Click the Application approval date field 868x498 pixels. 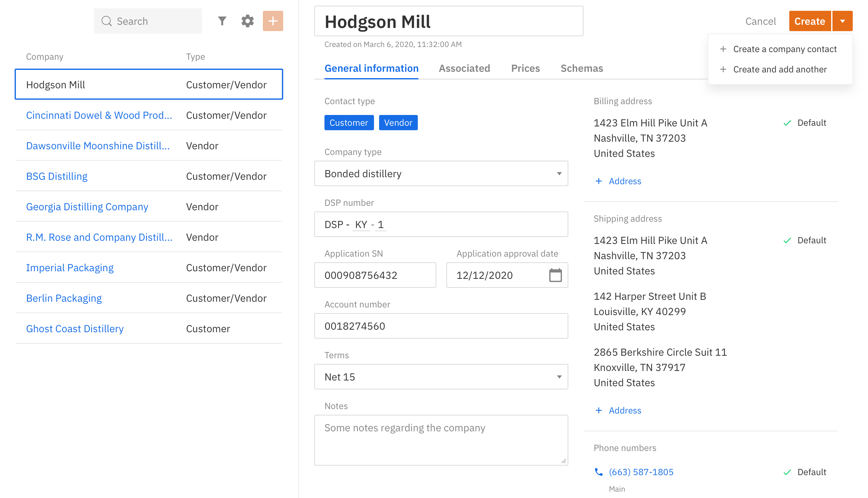tap(507, 275)
